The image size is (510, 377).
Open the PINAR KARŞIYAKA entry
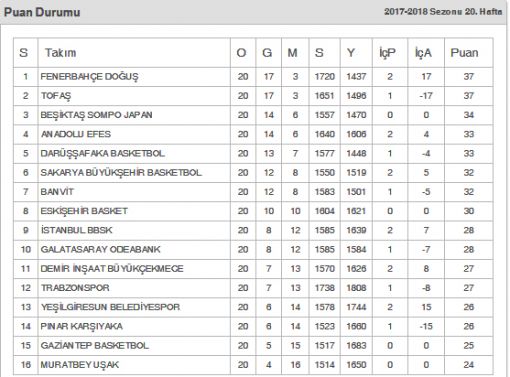(x=82, y=326)
